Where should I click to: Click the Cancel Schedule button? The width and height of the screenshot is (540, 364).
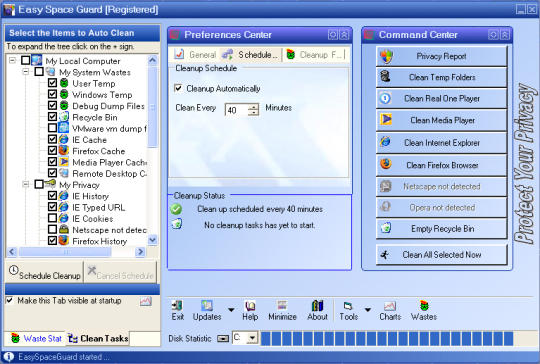120,272
